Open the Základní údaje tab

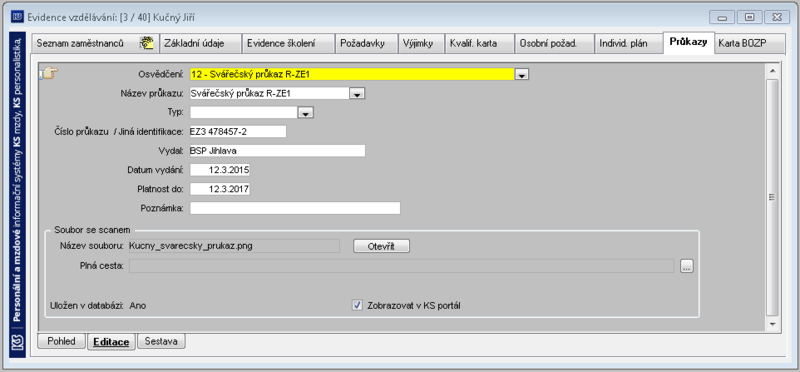[x=200, y=43]
